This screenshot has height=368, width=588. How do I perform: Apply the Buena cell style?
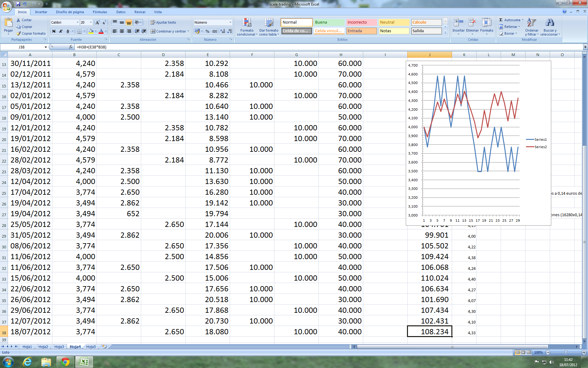coord(329,22)
